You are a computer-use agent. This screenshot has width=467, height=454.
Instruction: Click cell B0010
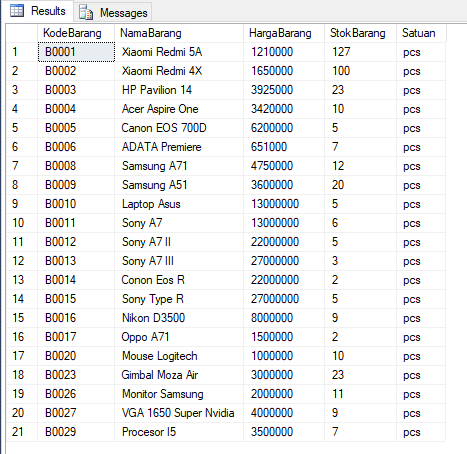[76, 204]
